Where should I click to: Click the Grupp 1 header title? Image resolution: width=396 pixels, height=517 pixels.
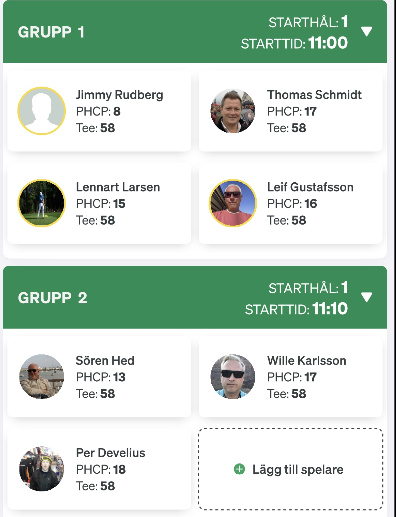tap(51, 32)
